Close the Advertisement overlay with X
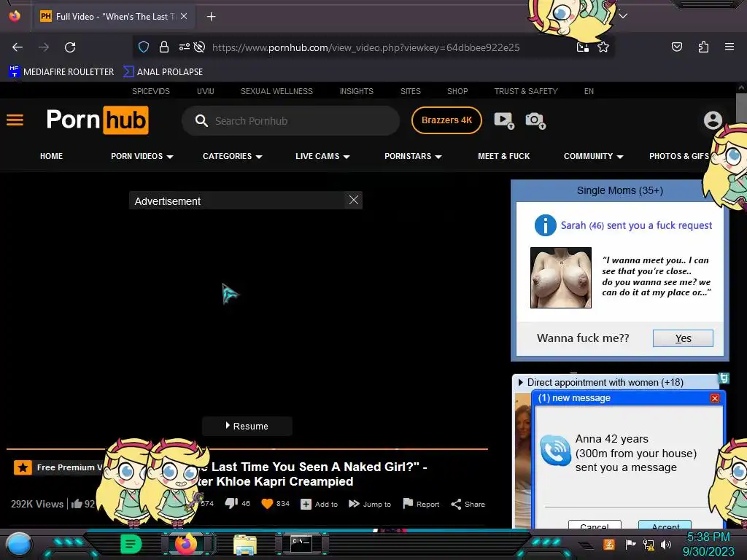 tap(354, 200)
